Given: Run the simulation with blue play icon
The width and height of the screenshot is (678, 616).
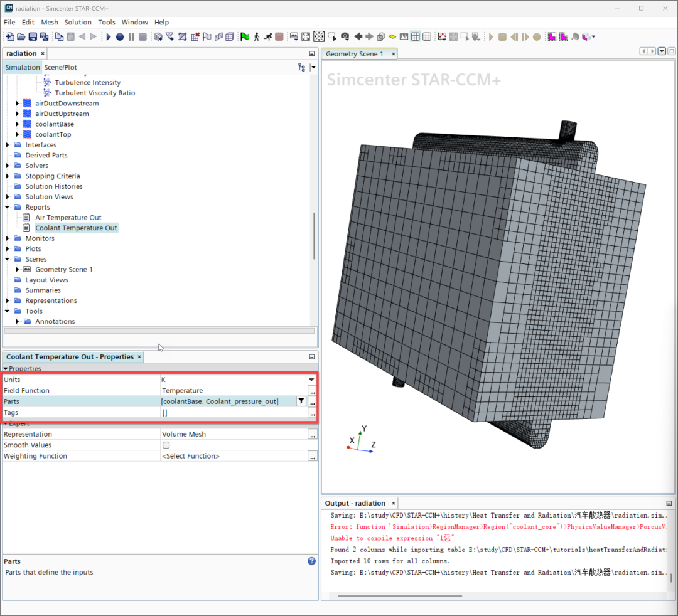Looking at the screenshot, I should 109,37.
